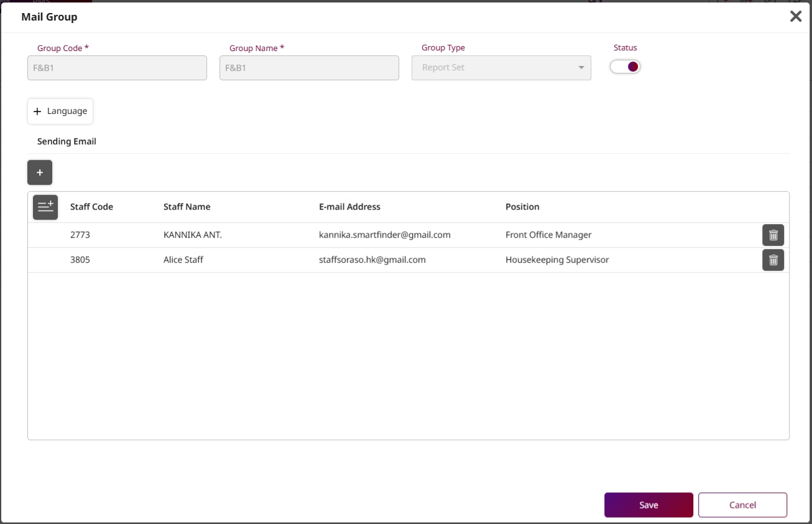Close the Mail Group dialog

pos(795,17)
